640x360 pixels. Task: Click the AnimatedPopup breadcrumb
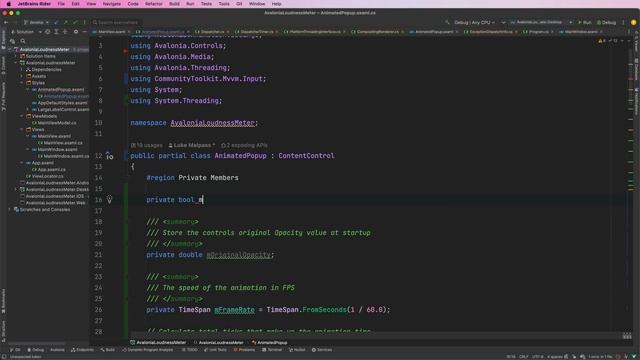[270, 342]
